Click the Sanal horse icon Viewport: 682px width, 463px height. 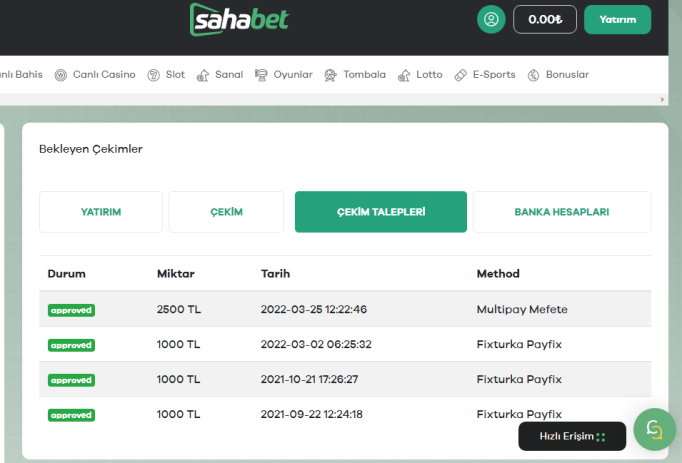(203, 75)
